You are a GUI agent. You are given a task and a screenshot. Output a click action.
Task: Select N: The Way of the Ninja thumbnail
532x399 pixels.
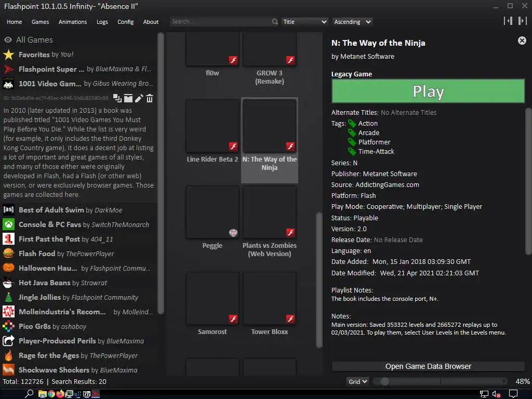pos(270,126)
